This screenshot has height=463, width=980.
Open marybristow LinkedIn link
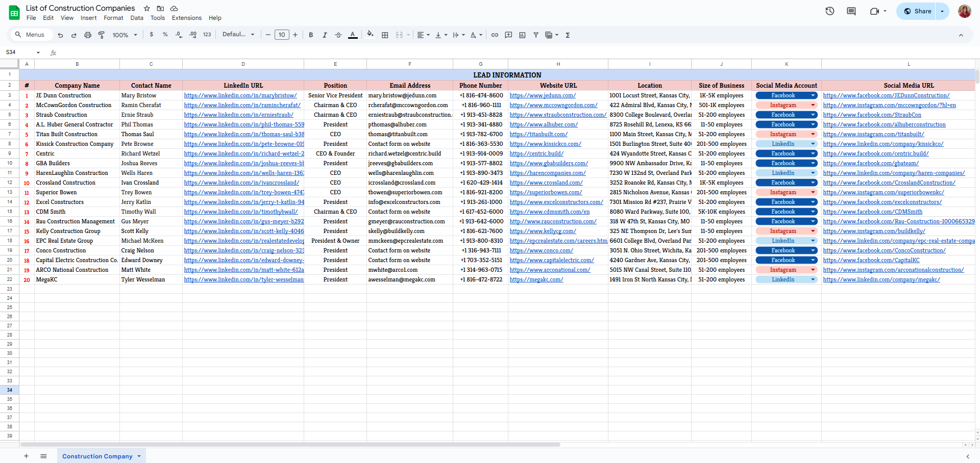coord(240,95)
